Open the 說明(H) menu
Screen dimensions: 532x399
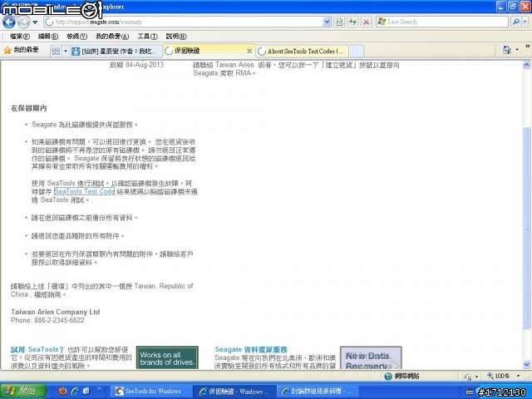[x=176, y=37]
